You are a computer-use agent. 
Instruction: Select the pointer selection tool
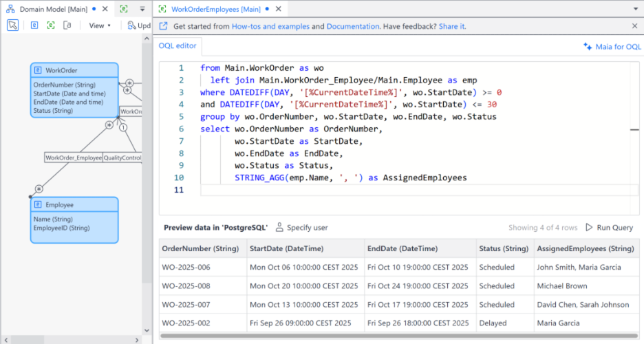coord(13,25)
